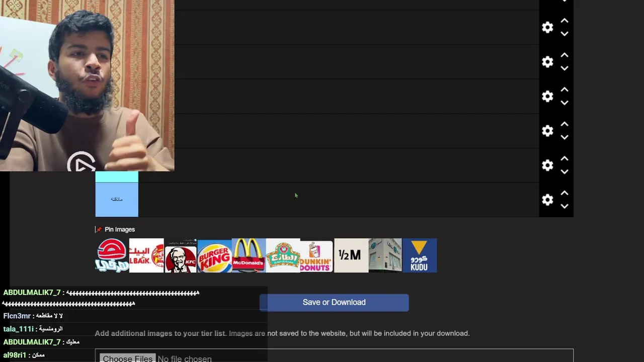Viewport: 644px width, 362px height.
Task: Move topmost fully visible tier row down
Action: [565, 34]
